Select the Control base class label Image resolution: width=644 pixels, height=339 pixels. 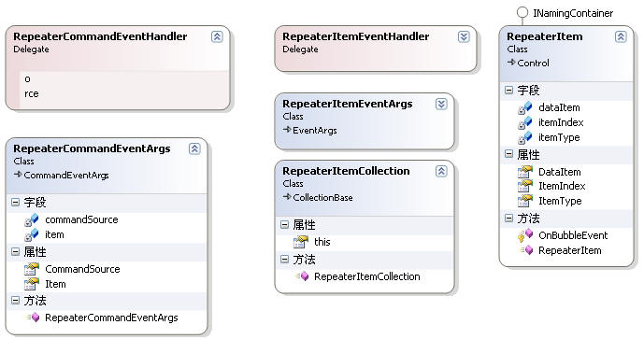[x=533, y=64]
